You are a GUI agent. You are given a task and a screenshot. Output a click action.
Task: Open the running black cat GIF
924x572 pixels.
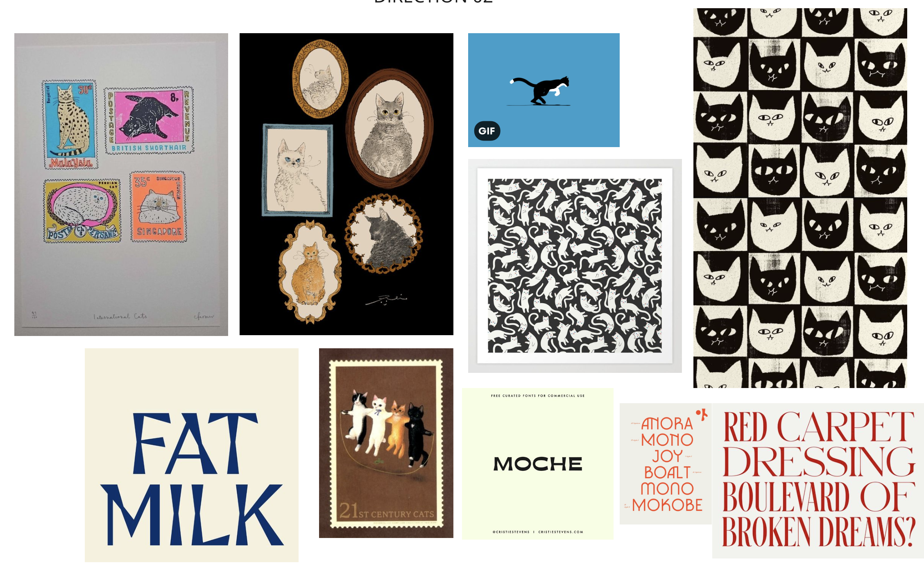pos(544,90)
